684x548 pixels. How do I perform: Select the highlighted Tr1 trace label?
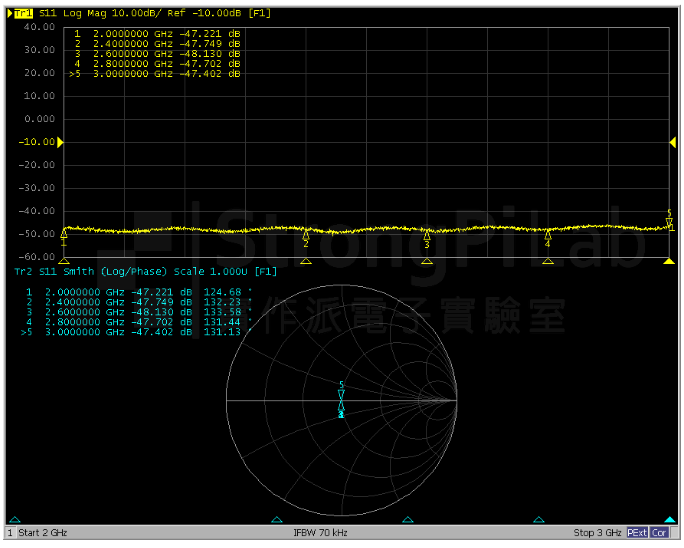point(23,14)
